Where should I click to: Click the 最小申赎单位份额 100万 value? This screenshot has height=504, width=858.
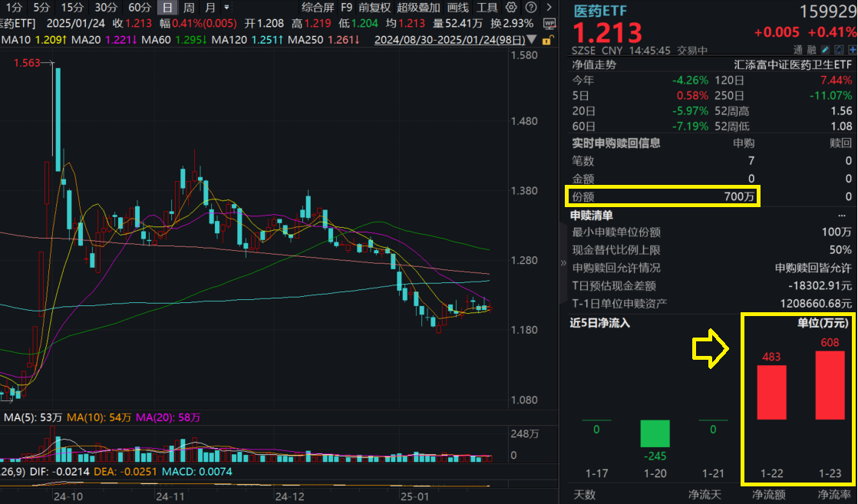coord(837,232)
